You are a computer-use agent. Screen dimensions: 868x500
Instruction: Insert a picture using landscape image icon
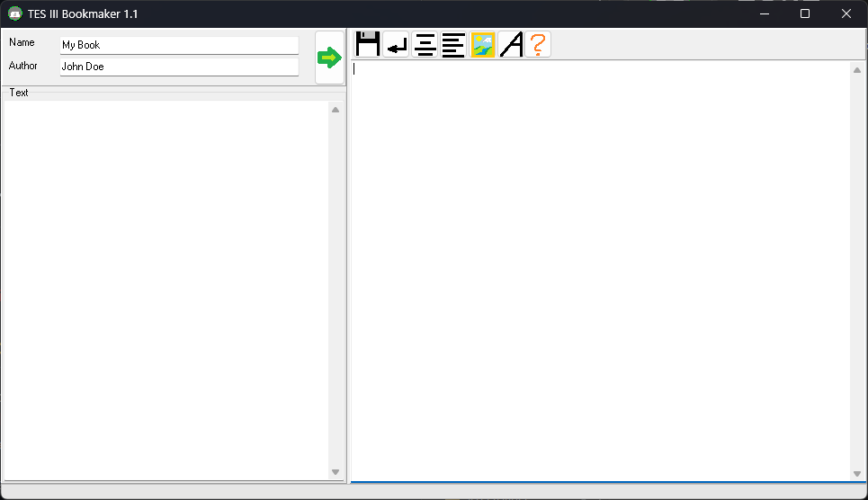coord(482,44)
